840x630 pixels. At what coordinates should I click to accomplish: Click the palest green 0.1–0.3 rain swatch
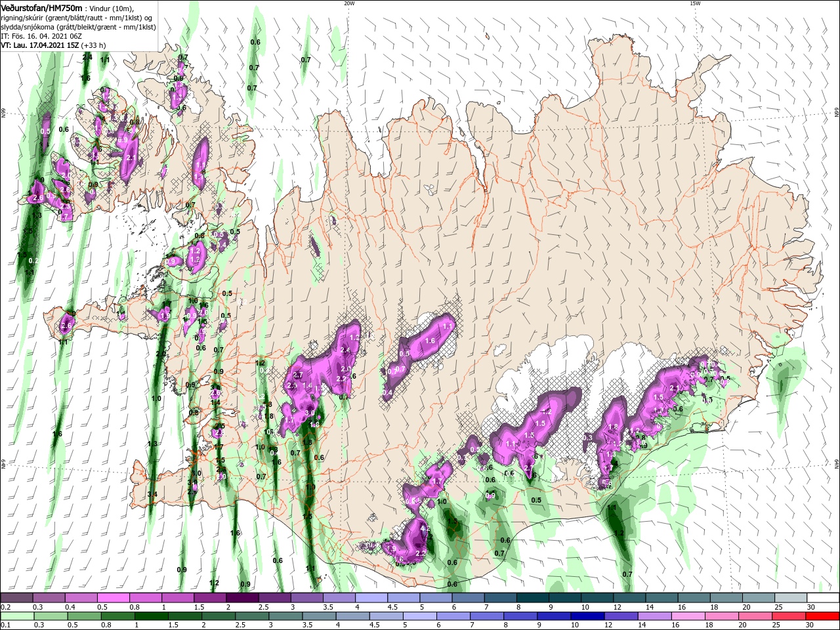pos(16,616)
